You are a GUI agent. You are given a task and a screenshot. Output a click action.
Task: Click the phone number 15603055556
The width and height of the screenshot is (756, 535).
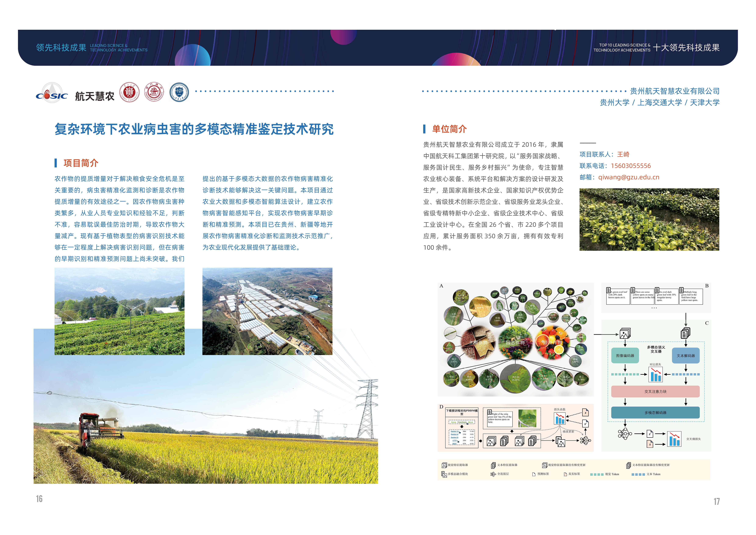631,166
